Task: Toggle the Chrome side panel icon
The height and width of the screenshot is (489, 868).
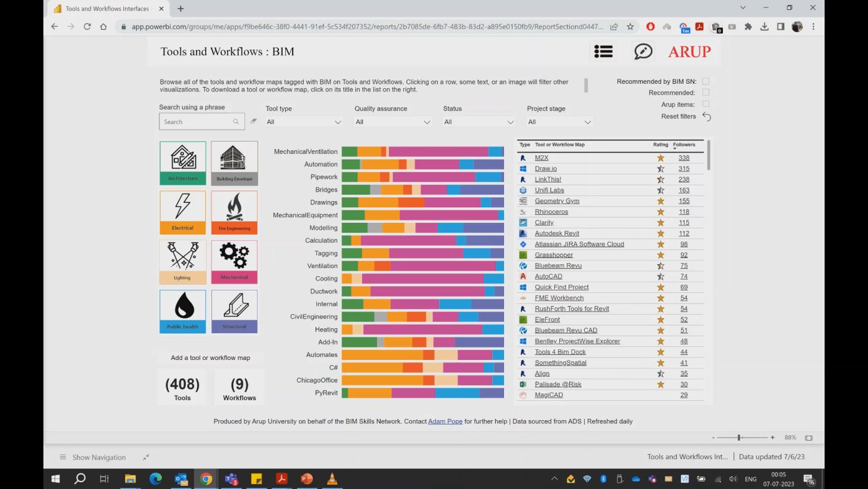Action: [x=781, y=27]
